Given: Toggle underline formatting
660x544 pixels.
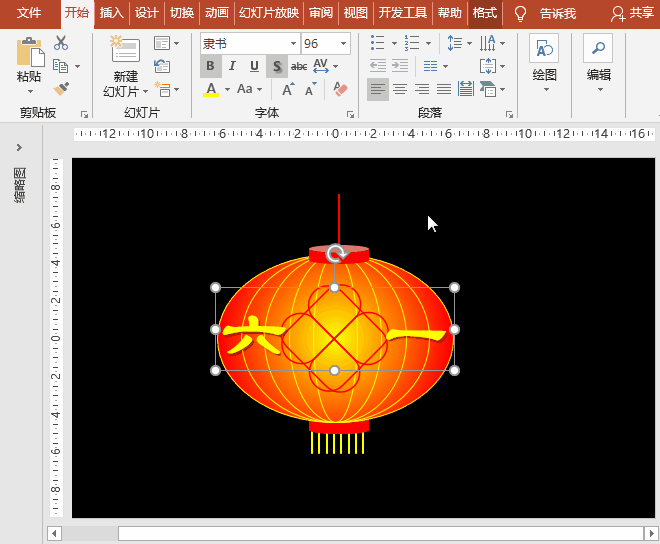Looking at the screenshot, I should click(254, 66).
